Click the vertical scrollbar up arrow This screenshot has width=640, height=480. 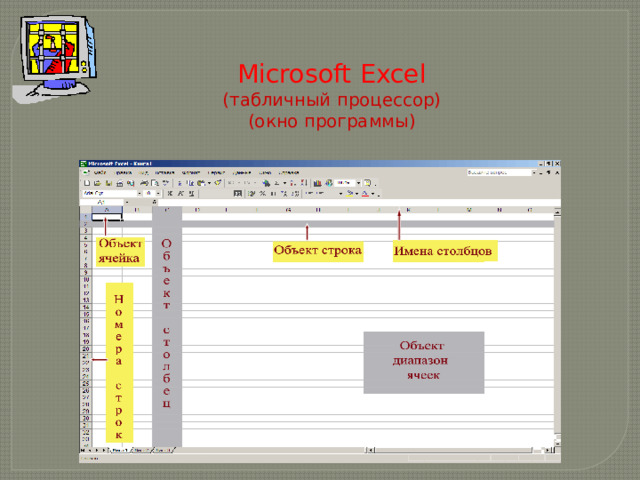(557, 211)
